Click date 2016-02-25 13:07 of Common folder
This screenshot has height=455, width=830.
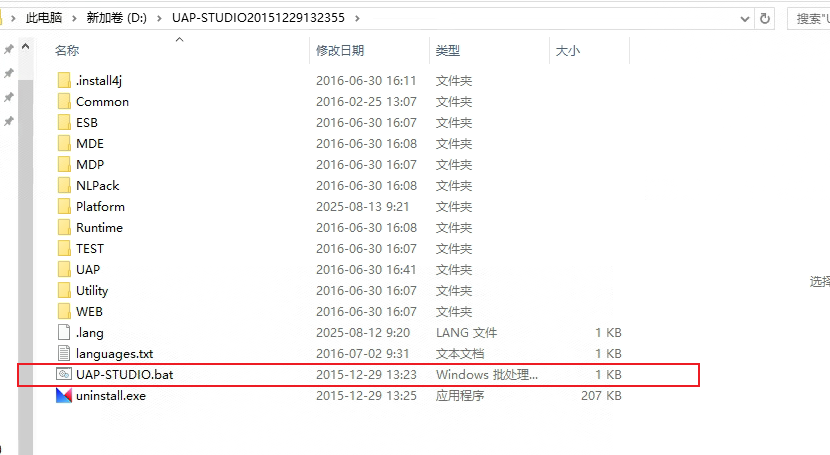point(366,102)
